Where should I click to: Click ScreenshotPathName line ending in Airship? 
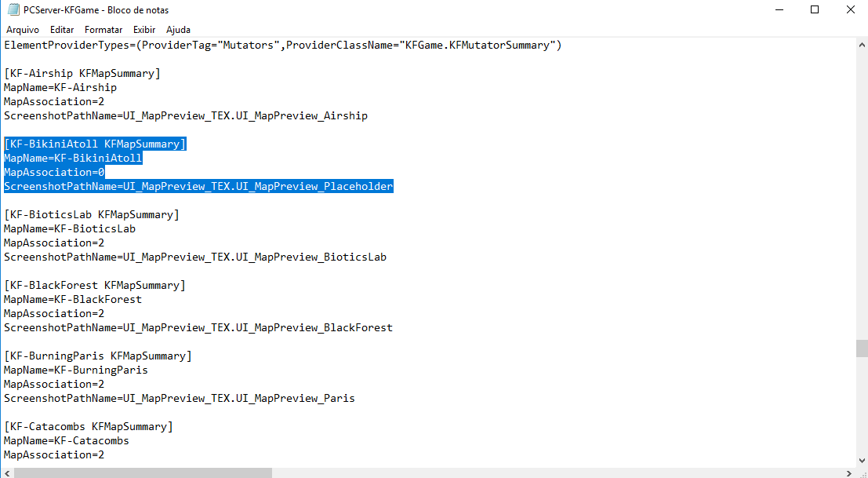[186, 115]
